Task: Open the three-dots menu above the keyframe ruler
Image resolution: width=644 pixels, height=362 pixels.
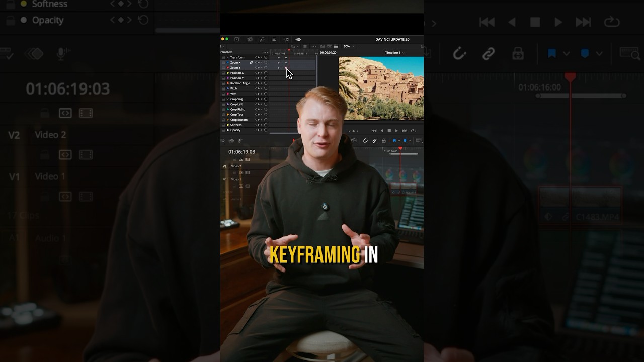Action: click(x=314, y=46)
